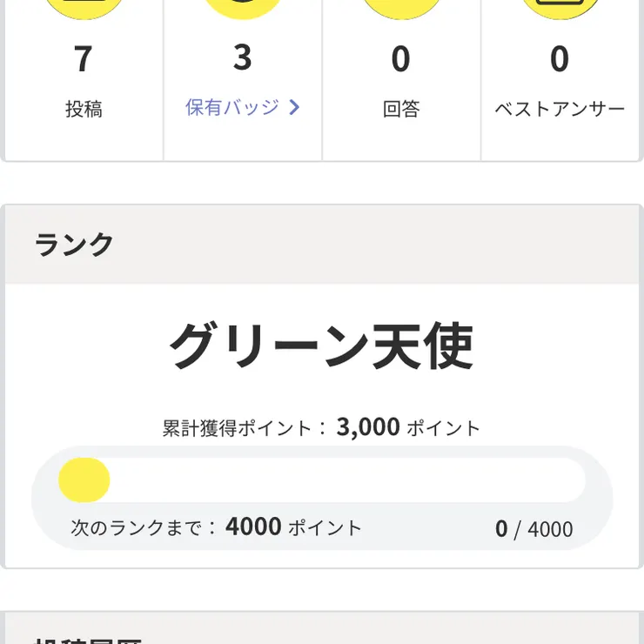Image resolution: width=644 pixels, height=644 pixels.
Task: Click the グリーン天使 rank title
Action: [321, 346]
